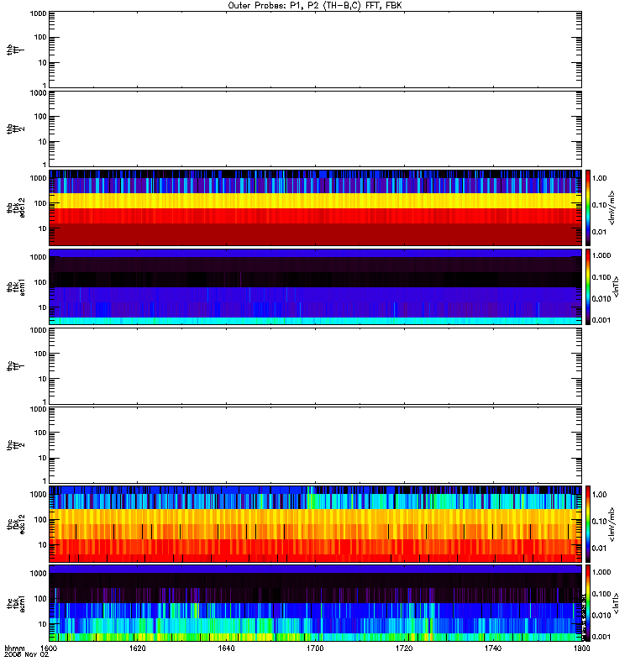Click the thb fbk edc12 spectrogram panel

click(315, 207)
